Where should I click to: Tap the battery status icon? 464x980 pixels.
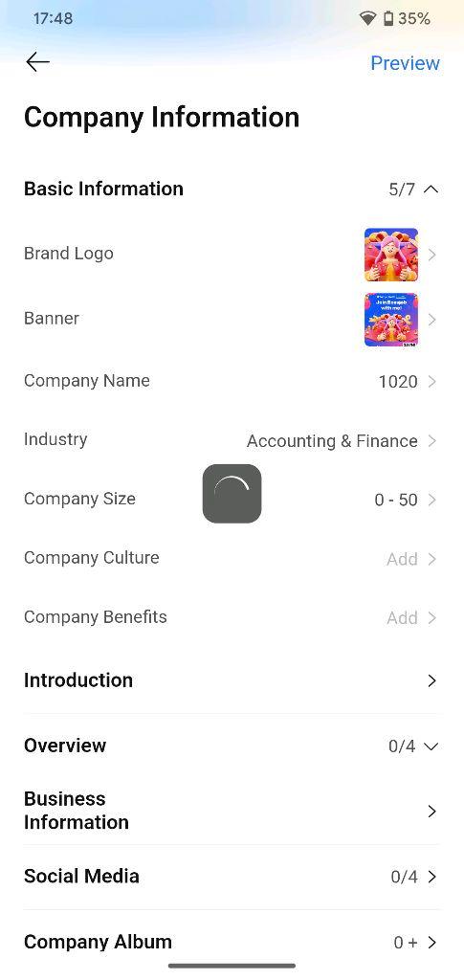point(388,19)
